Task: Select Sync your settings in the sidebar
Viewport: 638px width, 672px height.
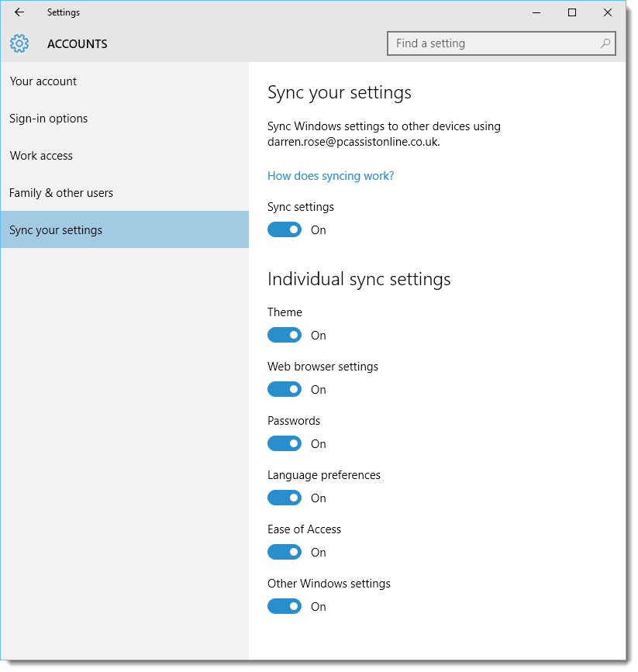Action: pos(56,229)
